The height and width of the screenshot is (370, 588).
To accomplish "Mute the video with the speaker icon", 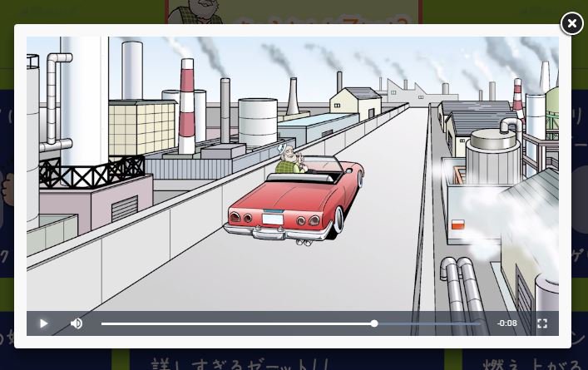I will [x=77, y=323].
